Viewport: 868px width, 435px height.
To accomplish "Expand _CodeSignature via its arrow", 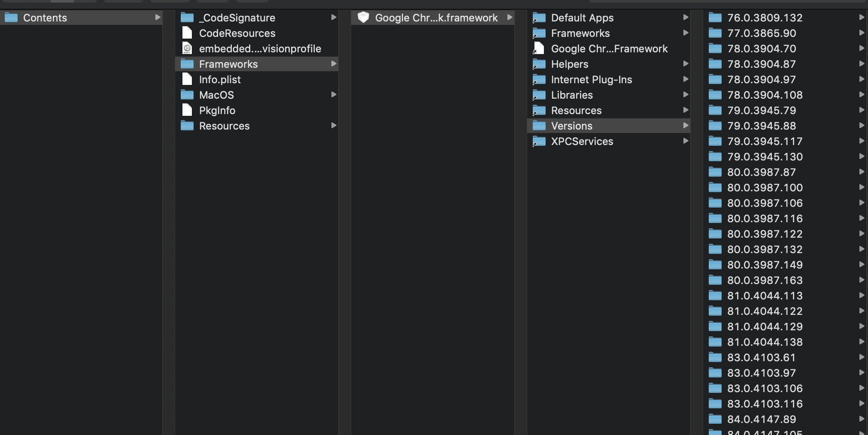I will (334, 17).
